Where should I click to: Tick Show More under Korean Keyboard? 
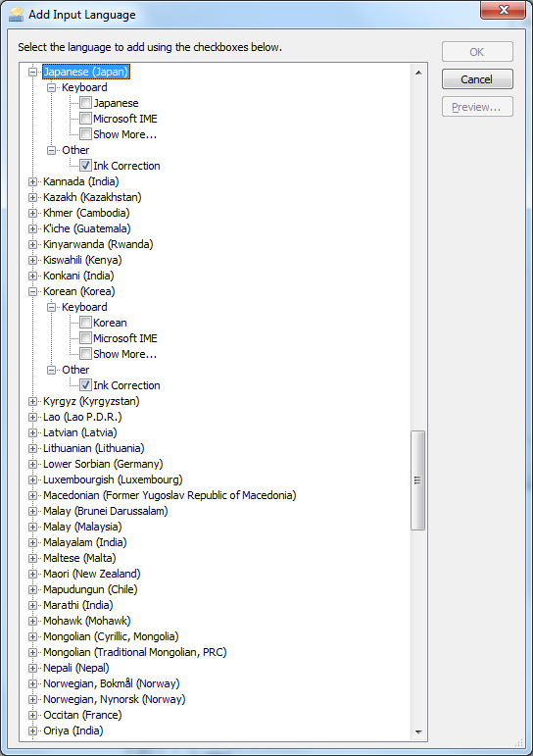tap(85, 353)
